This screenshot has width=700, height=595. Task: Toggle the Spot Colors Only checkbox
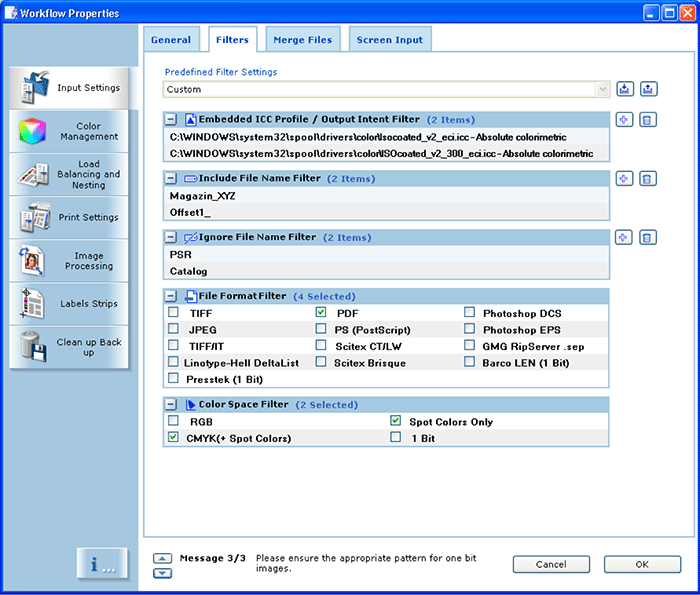396,422
